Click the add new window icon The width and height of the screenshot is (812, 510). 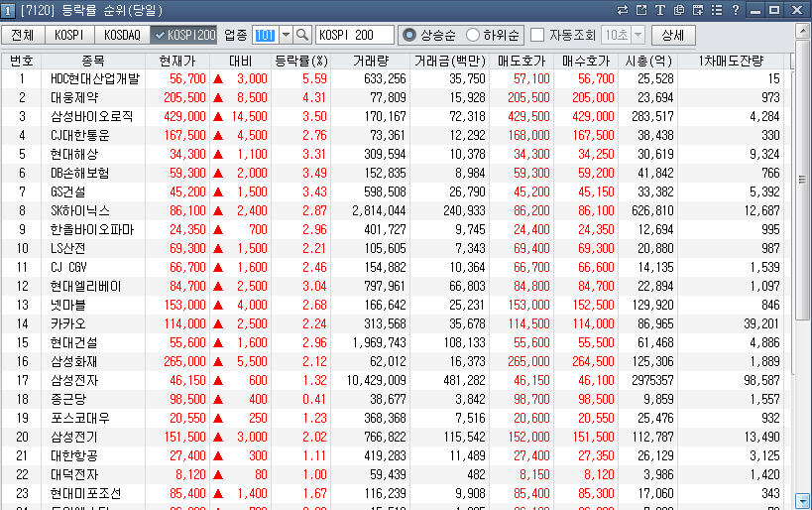[x=697, y=9]
